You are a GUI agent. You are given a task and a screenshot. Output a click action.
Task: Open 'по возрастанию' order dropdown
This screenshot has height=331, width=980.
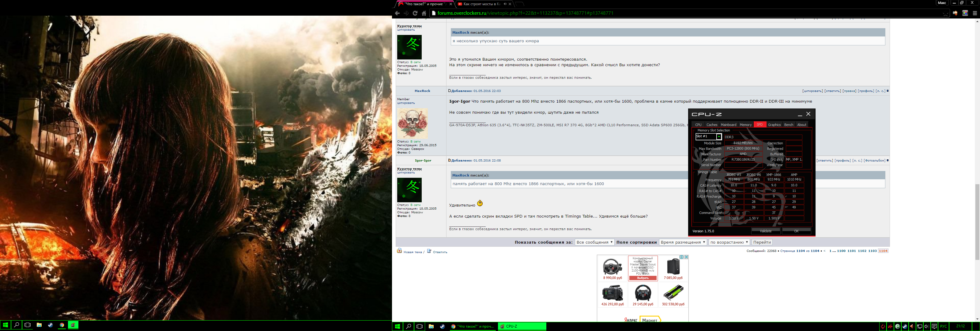pyautogui.click(x=729, y=242)
